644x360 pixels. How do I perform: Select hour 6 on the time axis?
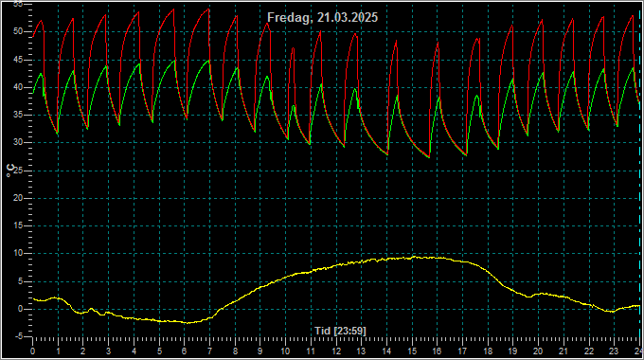(184, 351)
